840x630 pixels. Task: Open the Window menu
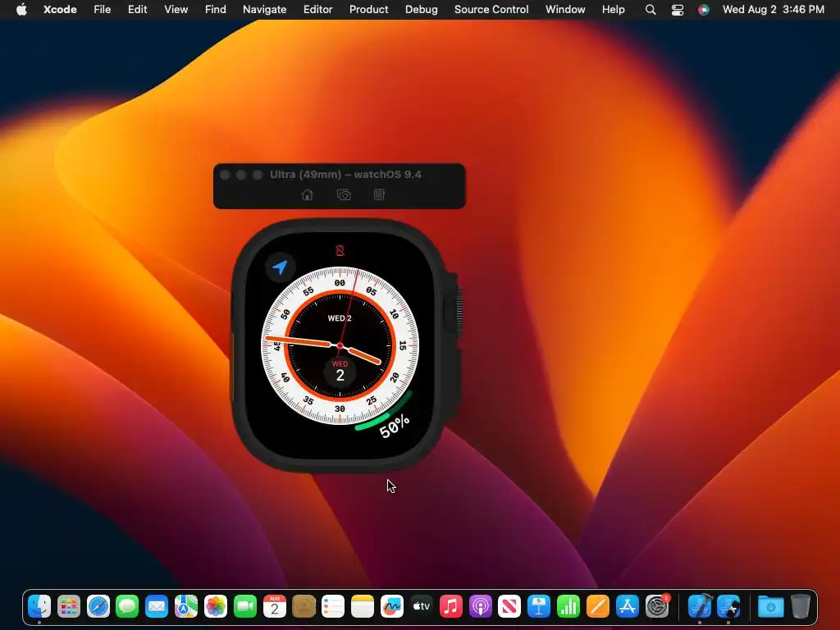[x=565, y=10]
